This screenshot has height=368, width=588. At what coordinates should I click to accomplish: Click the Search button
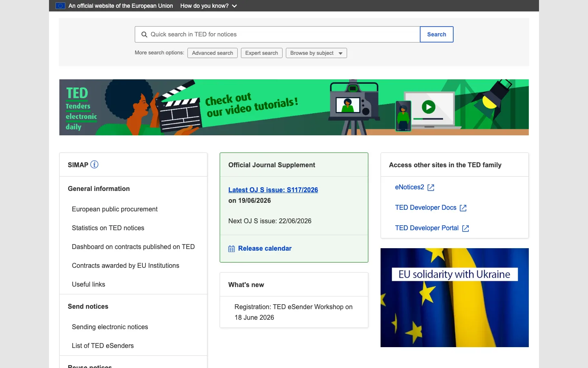pos(437,34)
